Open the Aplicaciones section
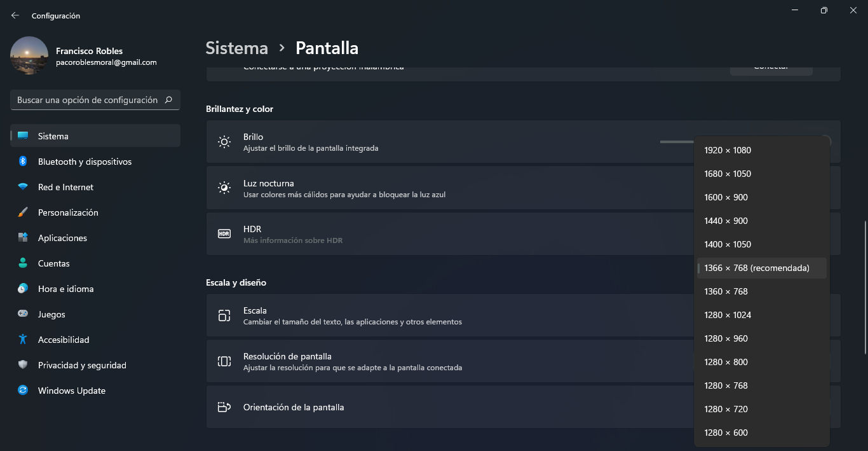The image size is (868, 451). 62,238
